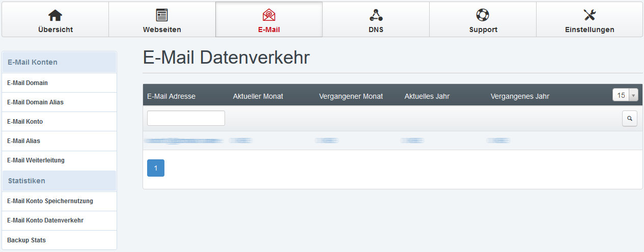The height and width of the screenshot is (252, 644).
Task: Open the Webseiten page icon
Action: pyautogui.click(x=162, y=15)
